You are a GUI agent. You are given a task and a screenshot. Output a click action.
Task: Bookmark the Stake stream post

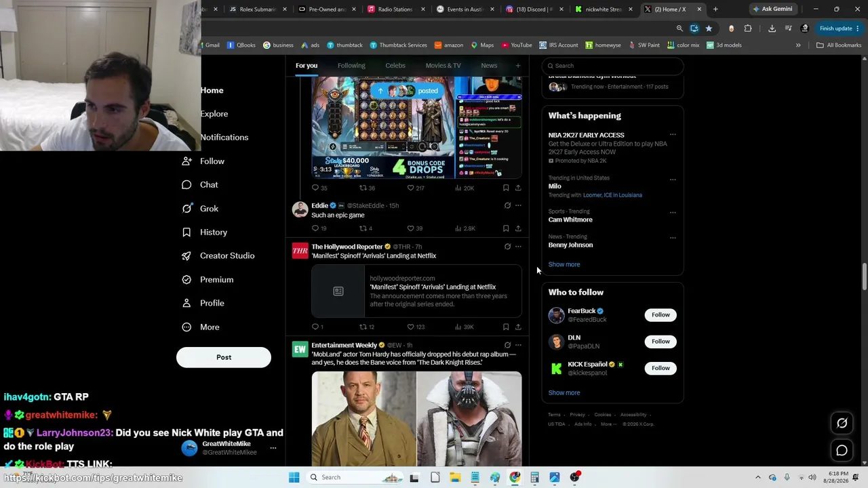coord(506,188)
